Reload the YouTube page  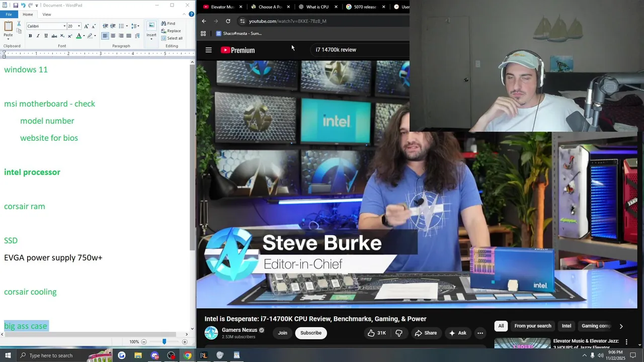[228, 21]
